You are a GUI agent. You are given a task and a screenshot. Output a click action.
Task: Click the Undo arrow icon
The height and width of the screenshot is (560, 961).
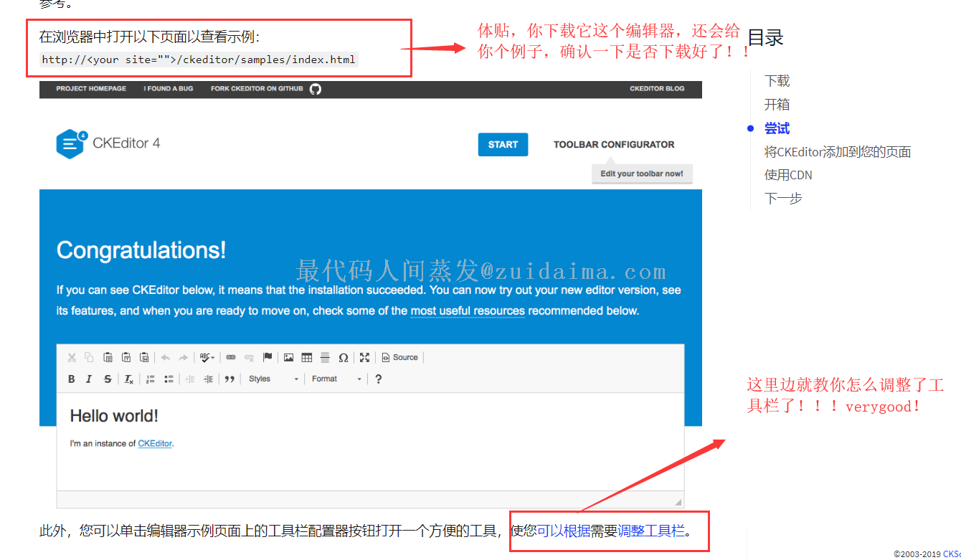[x=166, y=357]
